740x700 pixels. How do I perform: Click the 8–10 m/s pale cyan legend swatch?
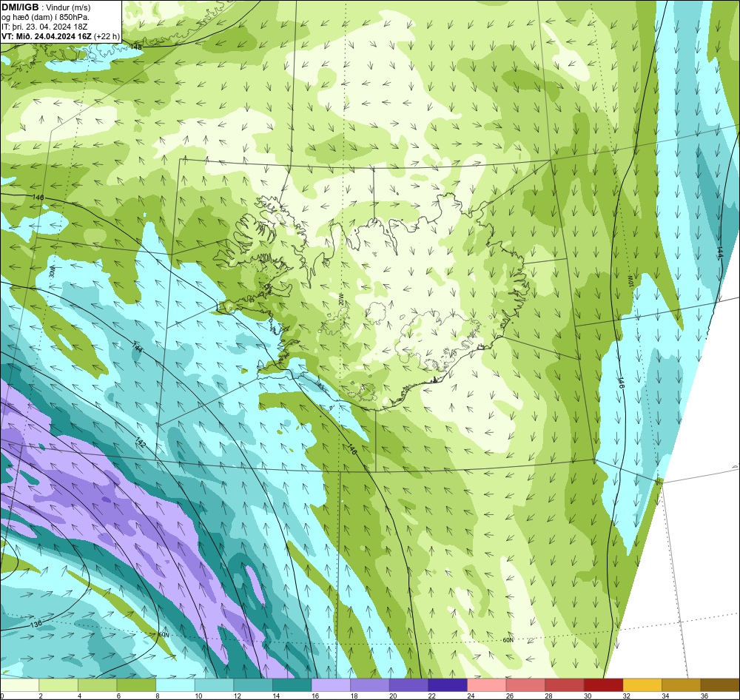(175, 684)
